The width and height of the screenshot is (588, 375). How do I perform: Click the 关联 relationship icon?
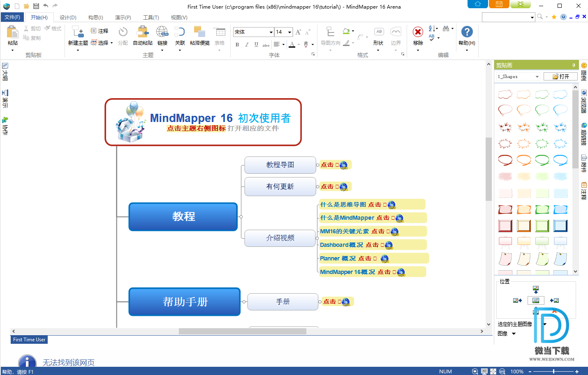[180, 32]
